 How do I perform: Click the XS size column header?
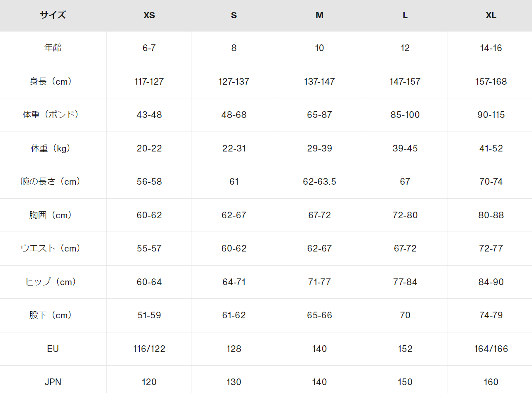149,15
